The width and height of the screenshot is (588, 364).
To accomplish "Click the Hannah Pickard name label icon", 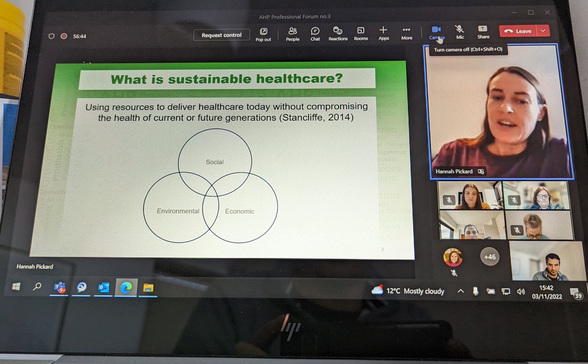I will click(481, 171).
